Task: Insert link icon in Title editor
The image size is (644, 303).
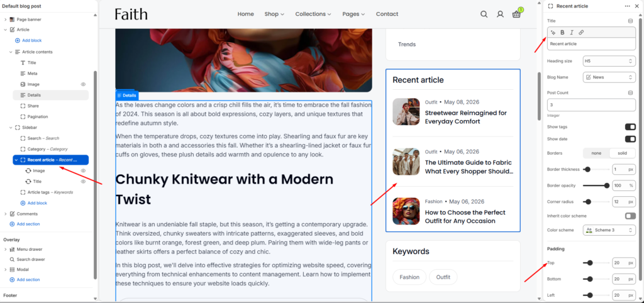Action: coord(580,33)
